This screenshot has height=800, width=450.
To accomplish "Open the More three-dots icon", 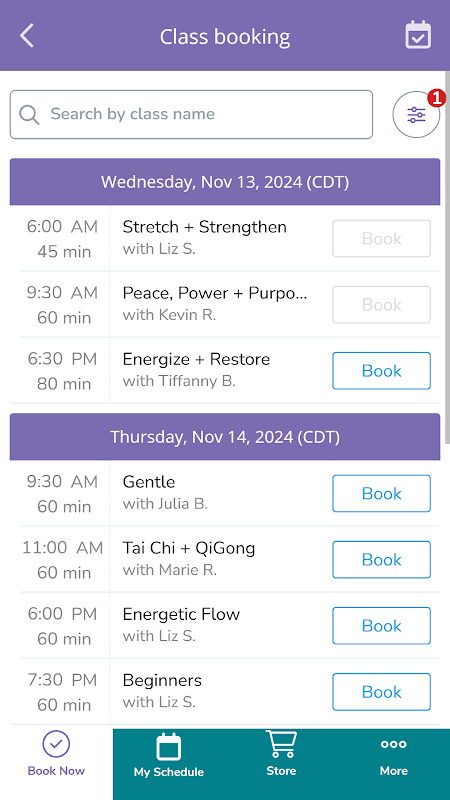I will [393, 744].
